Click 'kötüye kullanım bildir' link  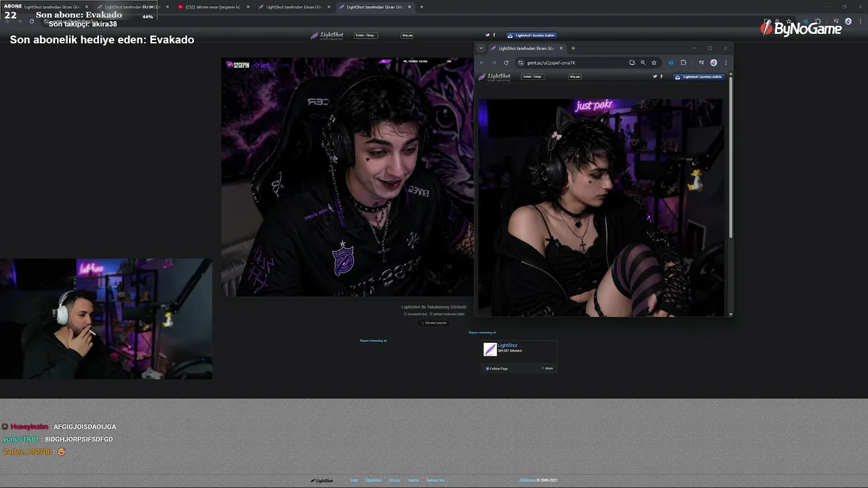click(x=448, y=314)
